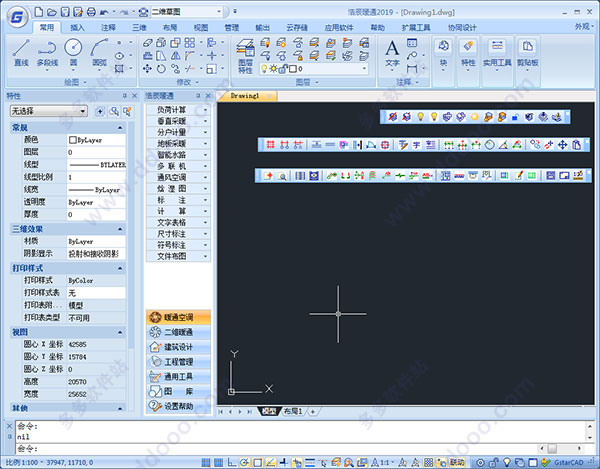Open the 工程管理 module

pyautogui.click(x=178, y=362)
